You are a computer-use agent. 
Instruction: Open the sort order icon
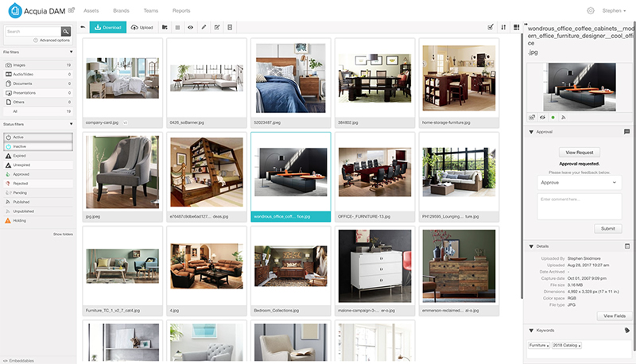point(503,27)
